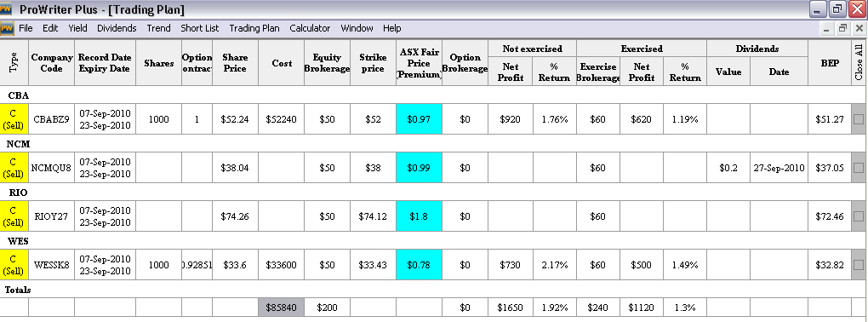Image resolution: width=868 pixels, height=322 pixels.
Task: Click the Record Date Expiry Date header
Action: (x=106, y=63)
